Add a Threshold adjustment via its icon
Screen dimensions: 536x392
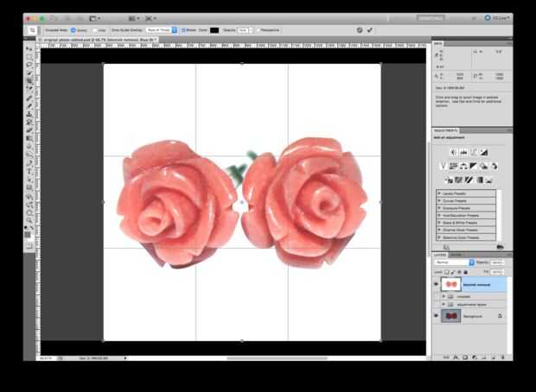tap(469, 180)
